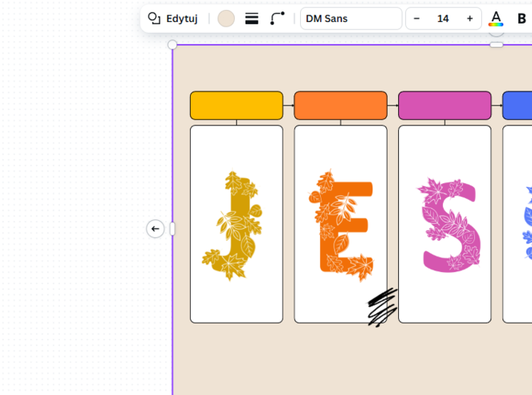Viewport: 532px width, 395px height.
Task: Click the Edytuj shape button
Action: coord(173,18)
